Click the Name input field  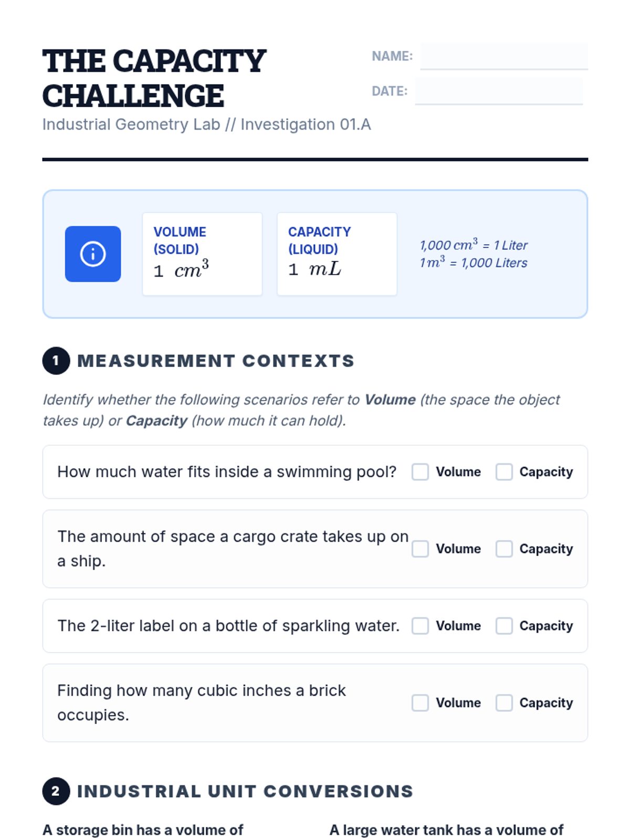pyautogui.click(x=503, y=56)
